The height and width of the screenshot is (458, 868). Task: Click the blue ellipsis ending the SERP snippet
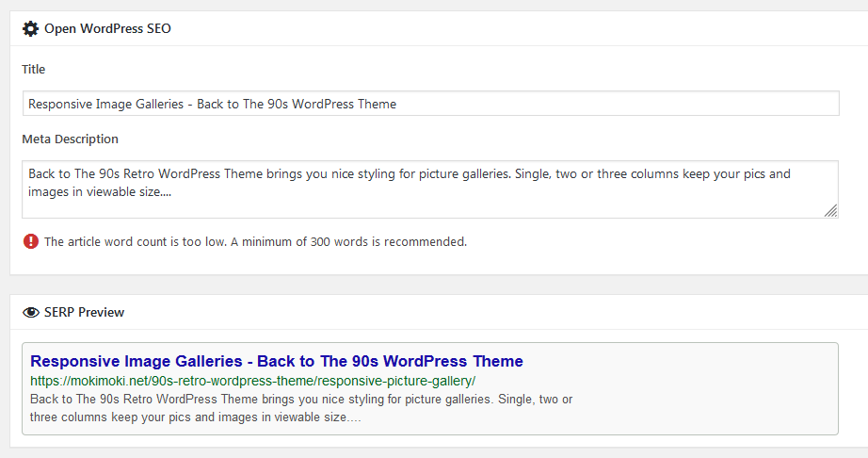click(354, 417)
